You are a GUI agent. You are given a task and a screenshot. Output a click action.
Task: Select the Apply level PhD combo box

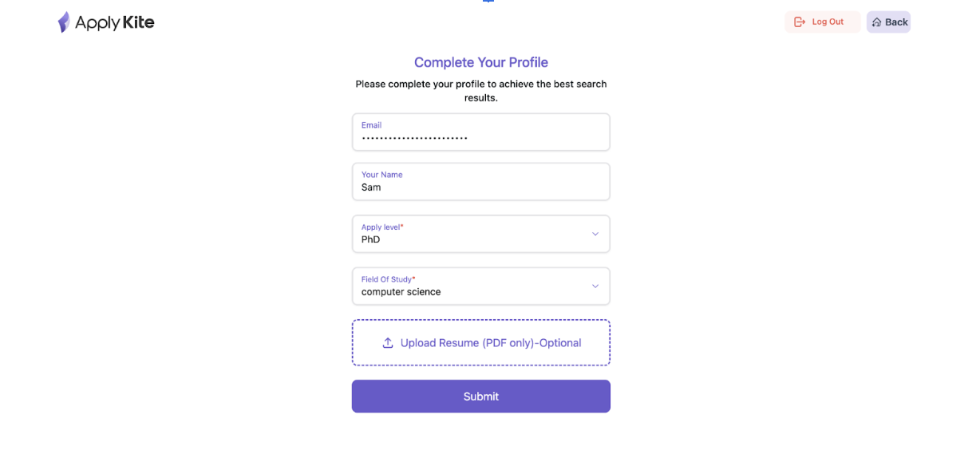(481, 234)
